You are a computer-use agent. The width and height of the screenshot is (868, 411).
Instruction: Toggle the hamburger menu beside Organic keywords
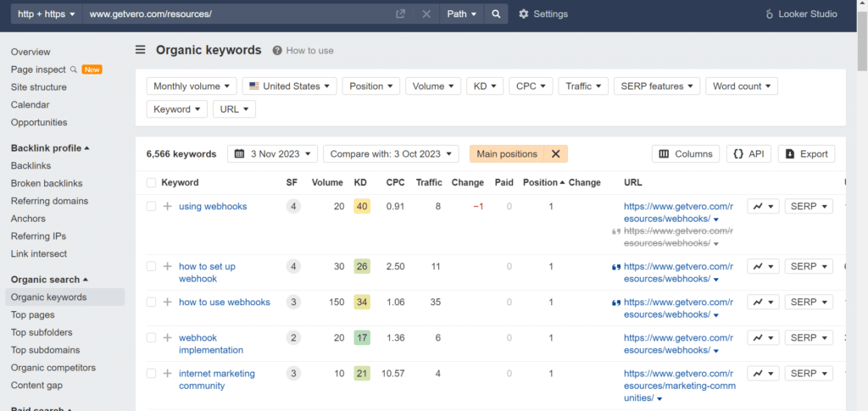point(141,50)
